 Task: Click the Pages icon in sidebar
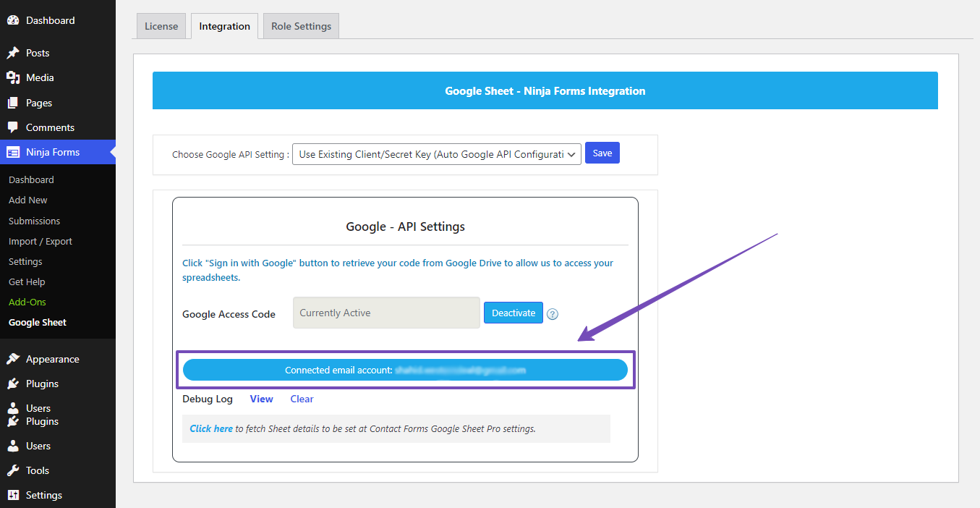13,103
